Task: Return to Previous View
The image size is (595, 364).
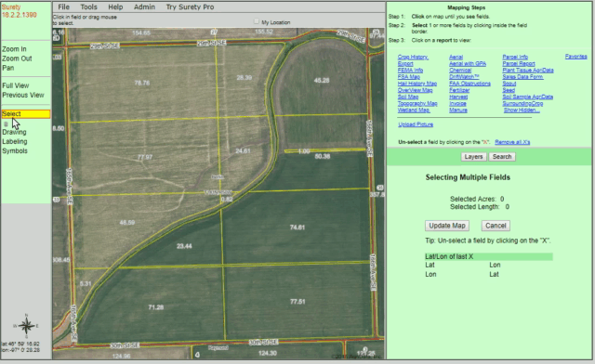Action: click(22, 95)
